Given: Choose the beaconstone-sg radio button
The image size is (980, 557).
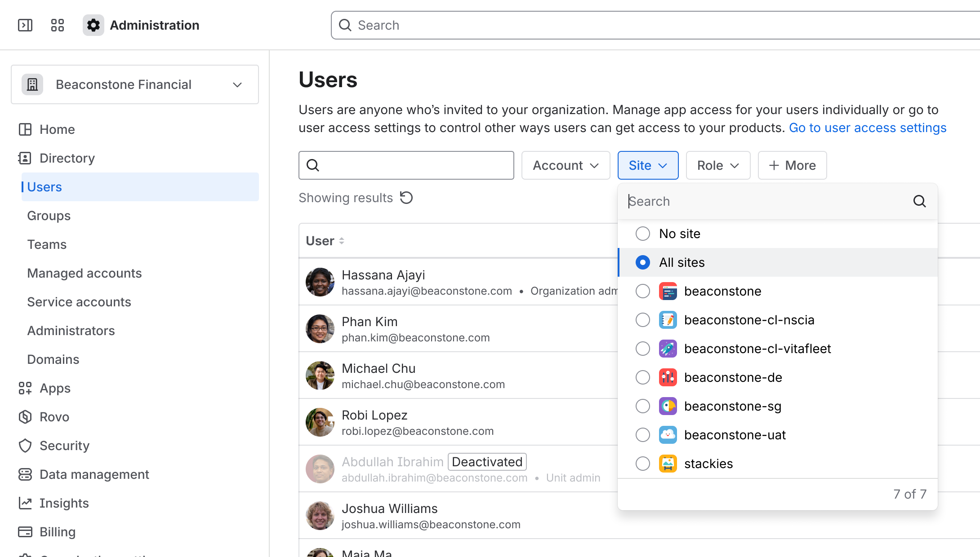Looking at the screenshot, I should (x=643, y=406).
